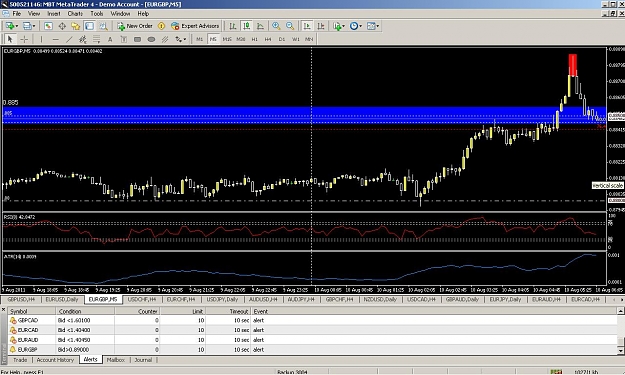Open the Mailbox terminal tab

click(x=116, y=360)
